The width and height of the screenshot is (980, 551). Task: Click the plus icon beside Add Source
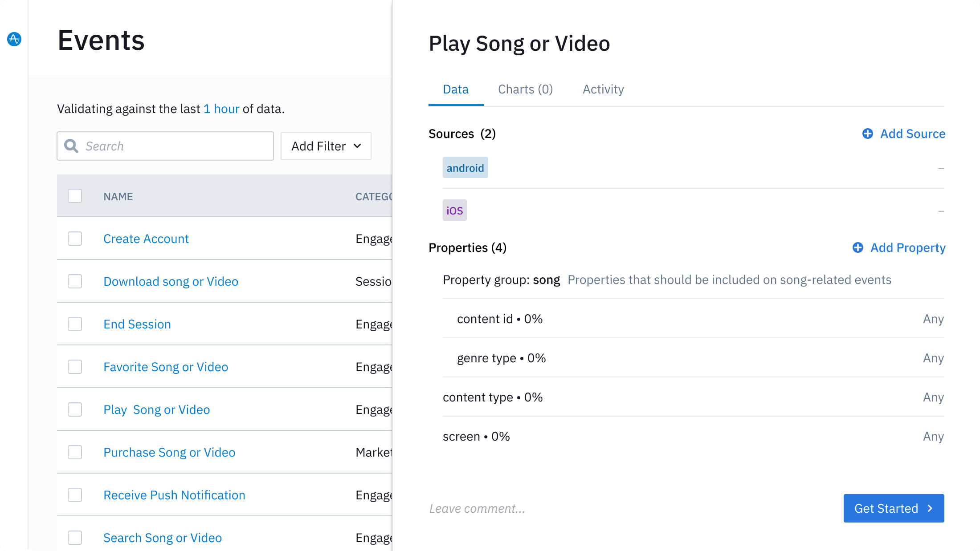(867, 134)
